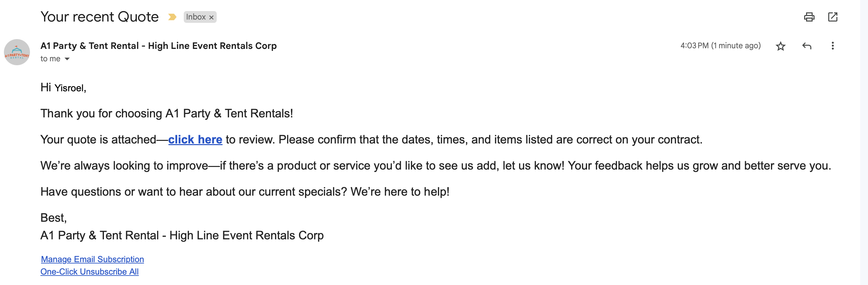Click One-Click Unsubscribe All link
868x285 pixels.
click(89, 272)
